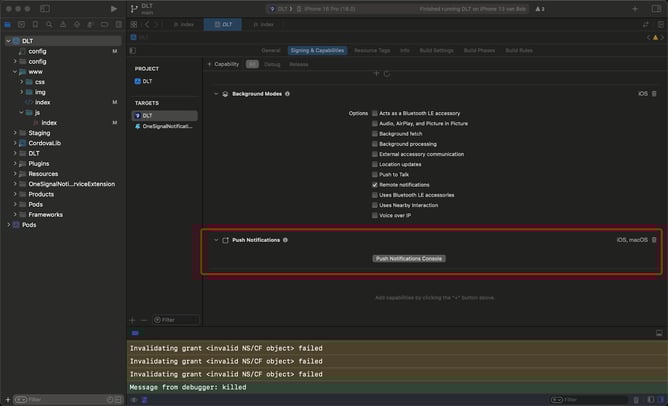Expand the Staging group
Image resolution: width=668 pixels, height=406 pixels.
click(x=15, y=133)
